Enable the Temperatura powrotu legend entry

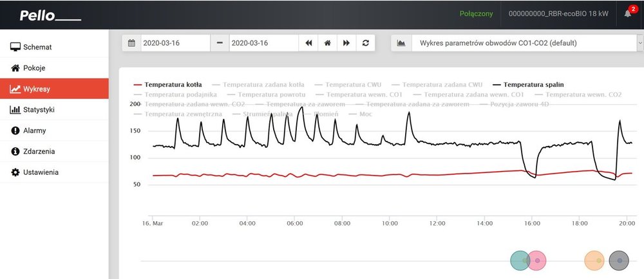267,94
